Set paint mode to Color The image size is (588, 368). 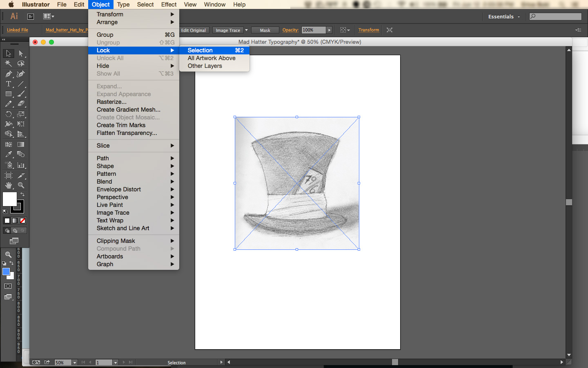[x=7, y=220]
